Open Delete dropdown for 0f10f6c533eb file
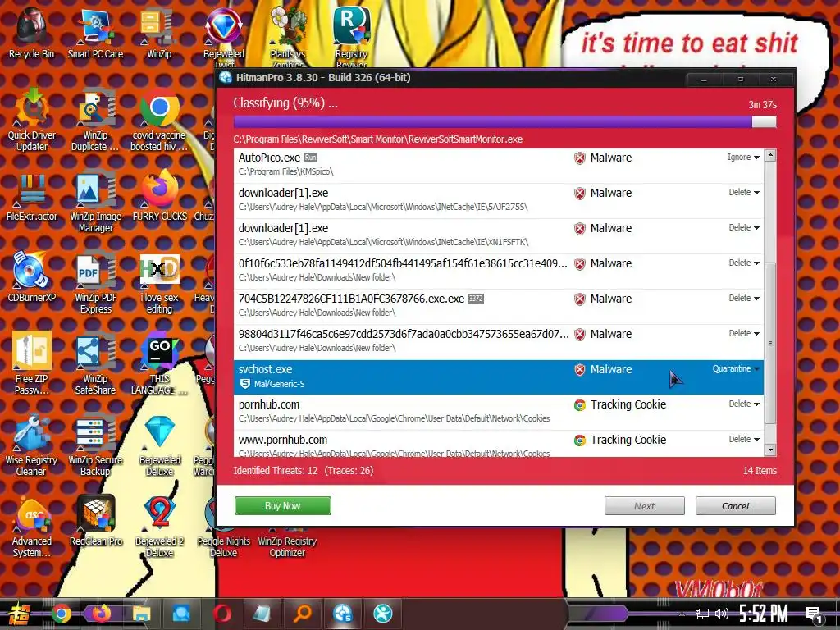The width and height of the screenshot is (840, 630). coord(744,263)
